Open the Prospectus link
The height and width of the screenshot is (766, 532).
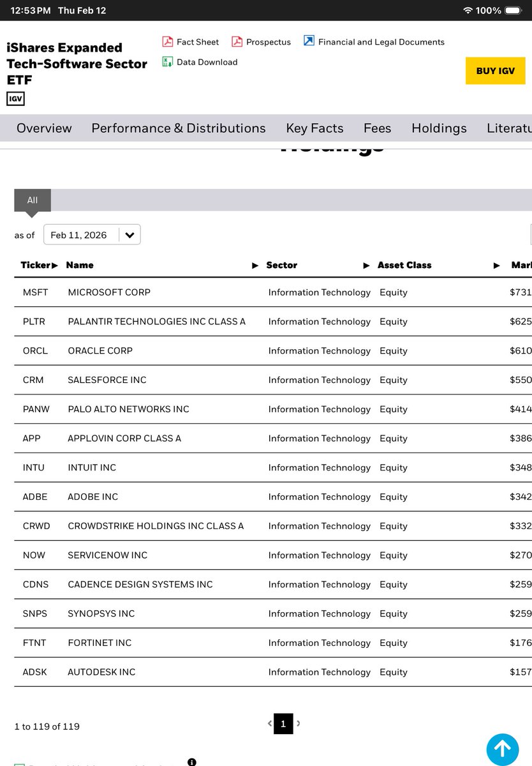(x=269, y=42)
